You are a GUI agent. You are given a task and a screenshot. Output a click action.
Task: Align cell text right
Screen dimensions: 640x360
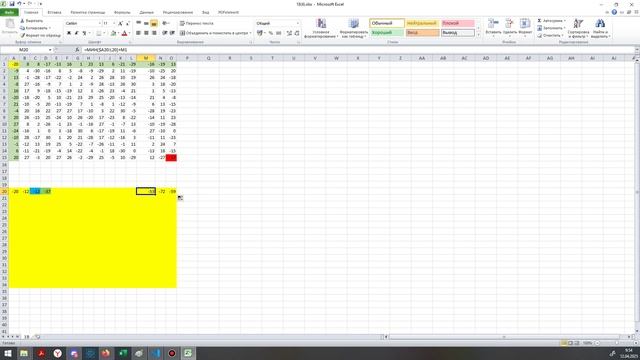[x=154, y=33]
